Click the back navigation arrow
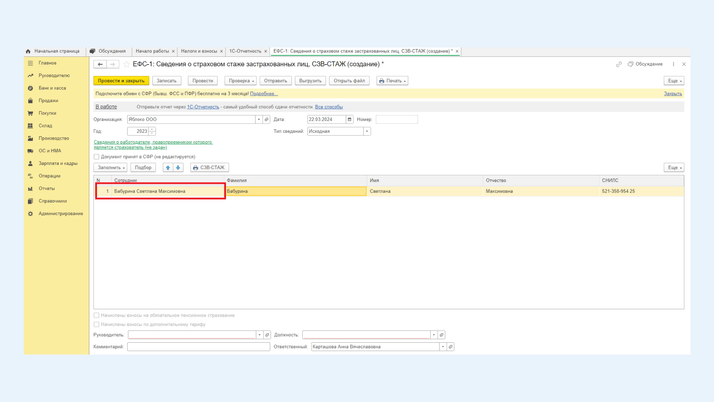714x402 pixels. coord(99,64)
